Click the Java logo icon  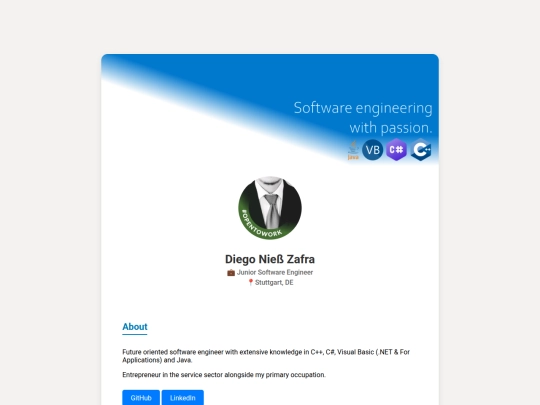click(353, 150)
